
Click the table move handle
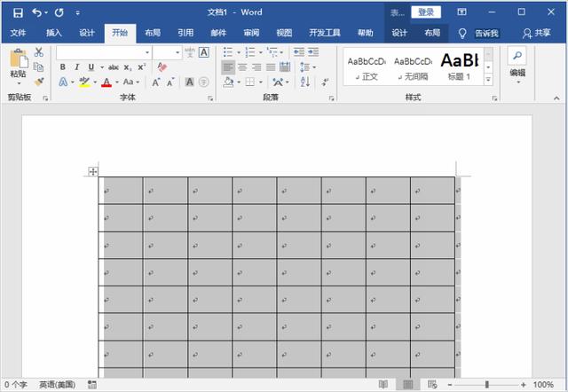tap(93, 171)
